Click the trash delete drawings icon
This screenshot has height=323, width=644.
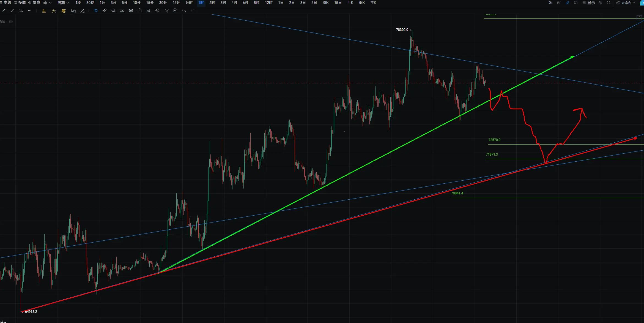(x=175, y=11)
